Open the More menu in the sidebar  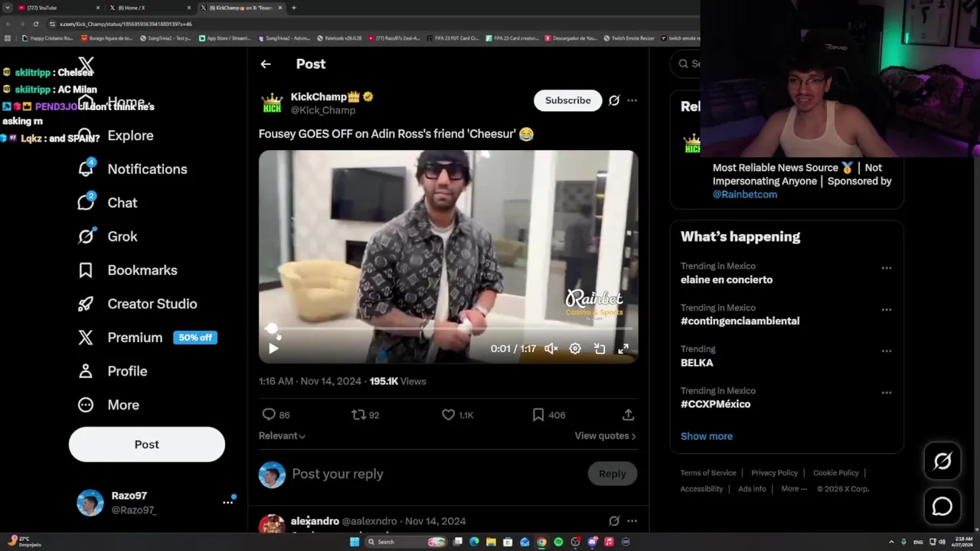click(109, 405)
